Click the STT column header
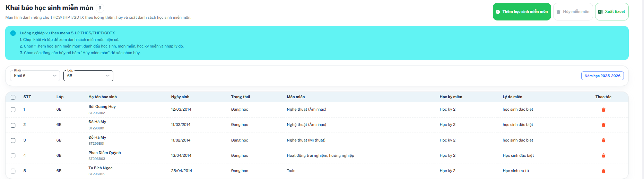The image size is (644, 179). [27, 97]
